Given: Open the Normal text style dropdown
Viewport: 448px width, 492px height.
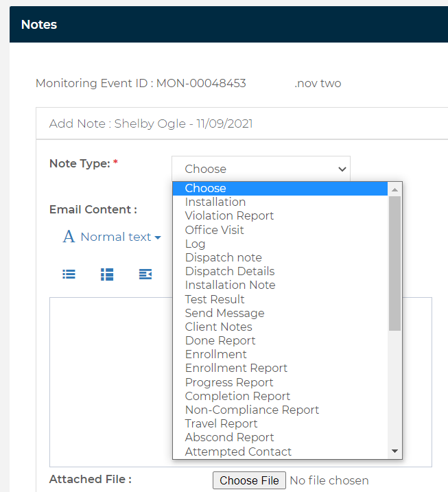Looking at the screenshot, I should coord(121,237).
